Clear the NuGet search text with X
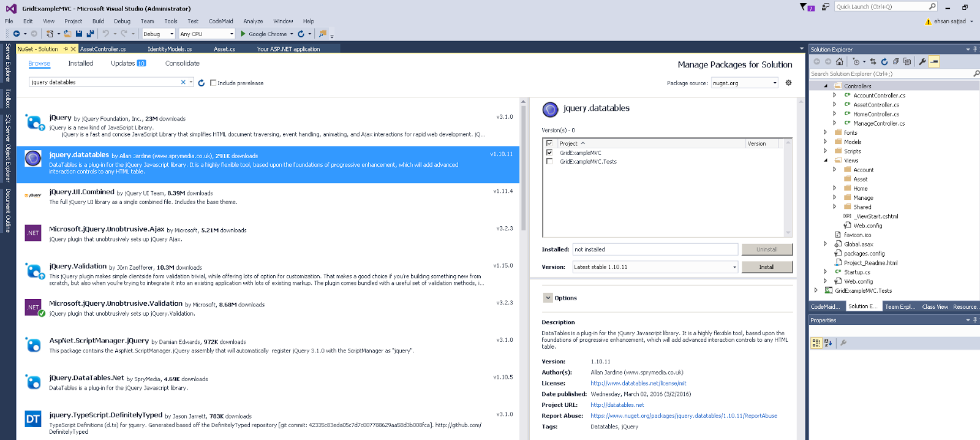The height and width of the screenshot is (440, 980). pyautogui.click(x=183, y=82)
